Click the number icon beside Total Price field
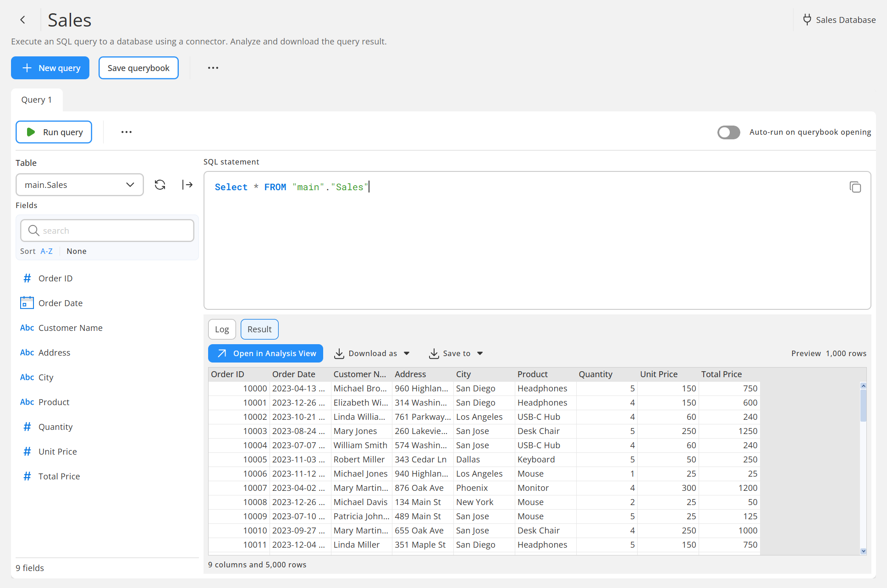This screenshot has height=588, width=887. pyautogui.click(x=27, y=476)
